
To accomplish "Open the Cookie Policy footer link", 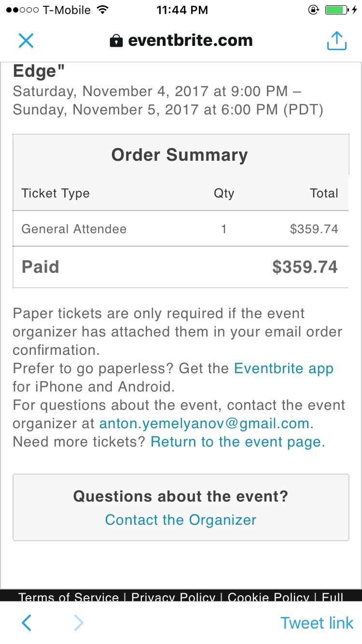I will (x=268, y=597).
